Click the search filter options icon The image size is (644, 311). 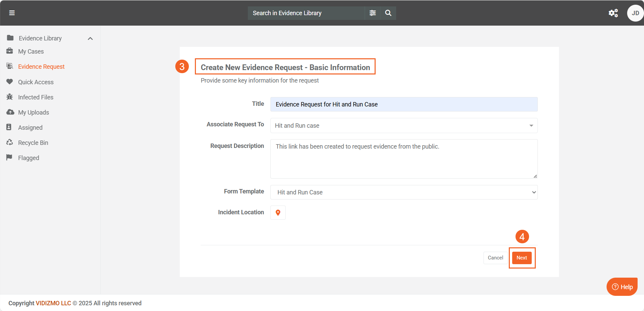click(x=373, y=13)
